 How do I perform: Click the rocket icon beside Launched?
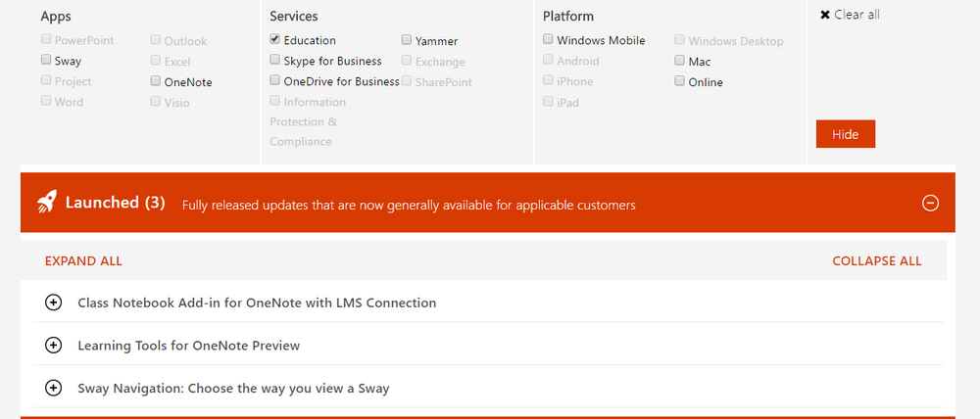[x=46, y=203]
